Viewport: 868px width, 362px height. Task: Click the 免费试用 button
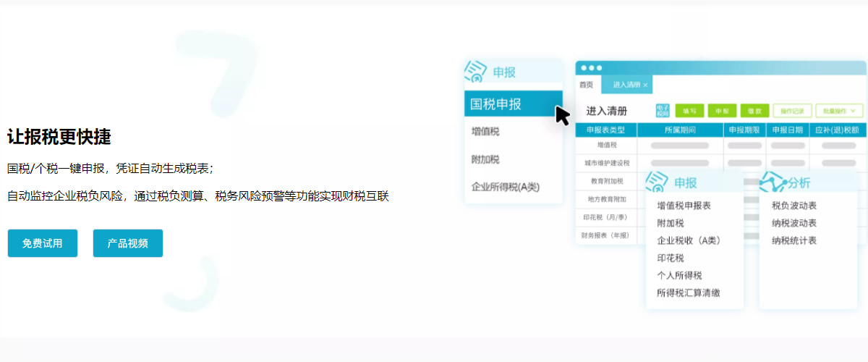pos(43,243)
